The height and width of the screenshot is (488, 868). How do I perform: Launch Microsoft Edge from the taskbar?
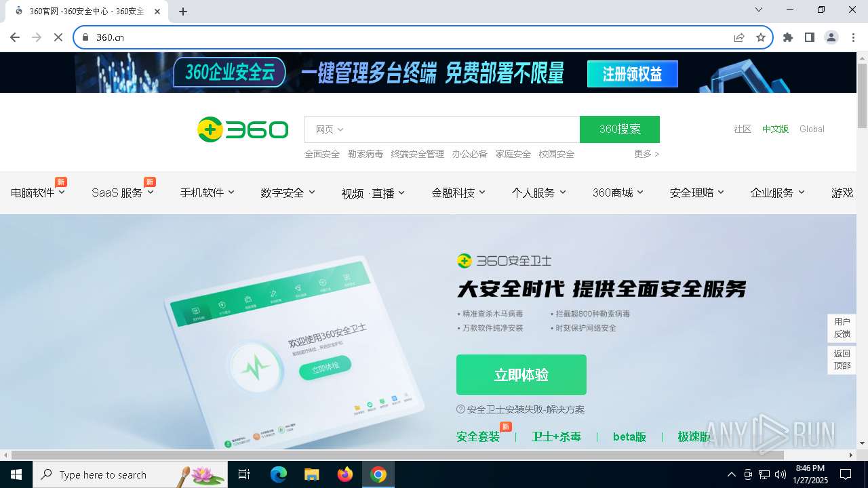(x=279, y=474)
